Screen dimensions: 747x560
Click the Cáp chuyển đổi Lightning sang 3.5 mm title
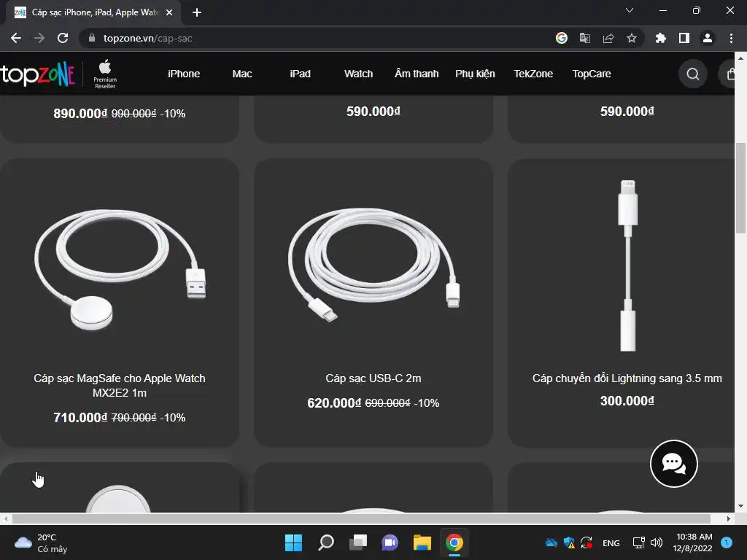pos(627,378)
